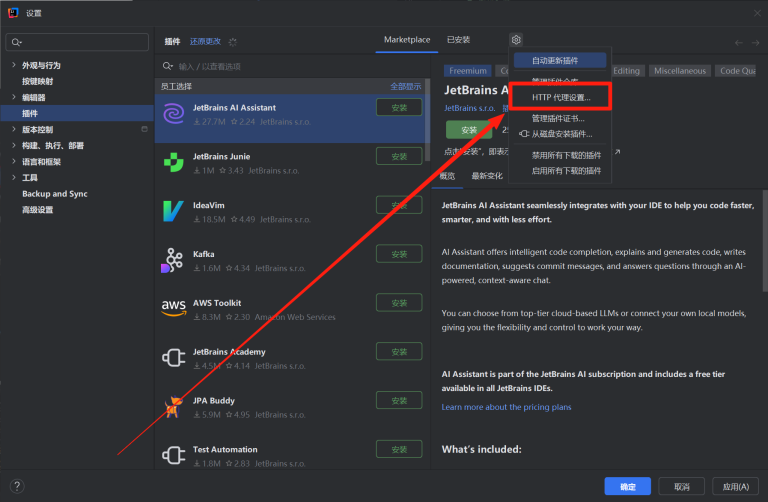Expand the 构建、执行、部署 section
This screenshot has width=768, height=502.
13,146
